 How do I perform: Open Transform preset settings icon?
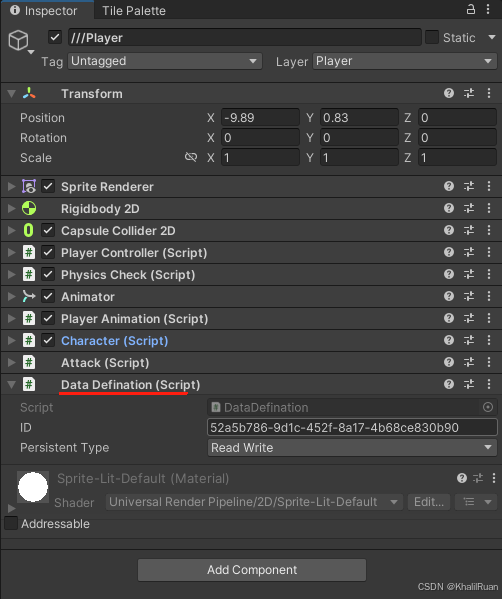(469, 93)
